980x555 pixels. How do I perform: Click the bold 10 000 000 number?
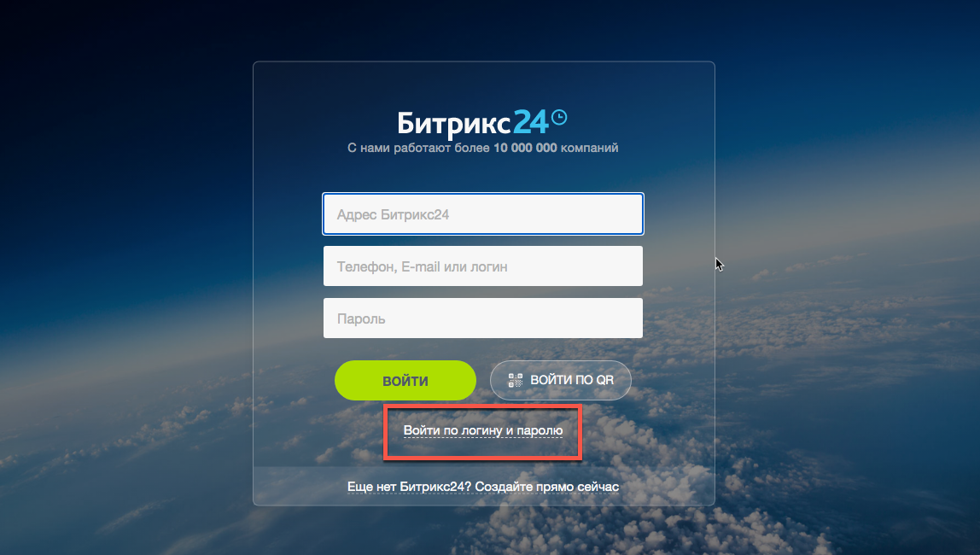tap(525, 148)
